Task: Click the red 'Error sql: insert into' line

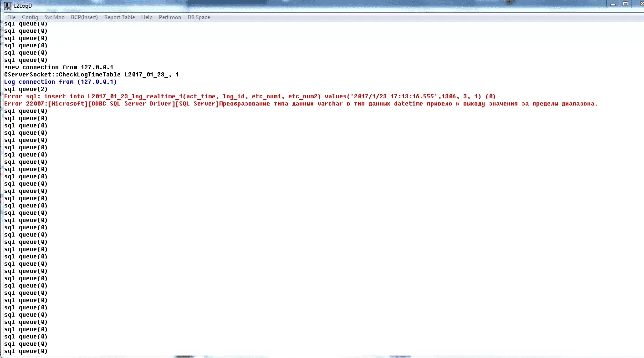Action: (250, 96)
